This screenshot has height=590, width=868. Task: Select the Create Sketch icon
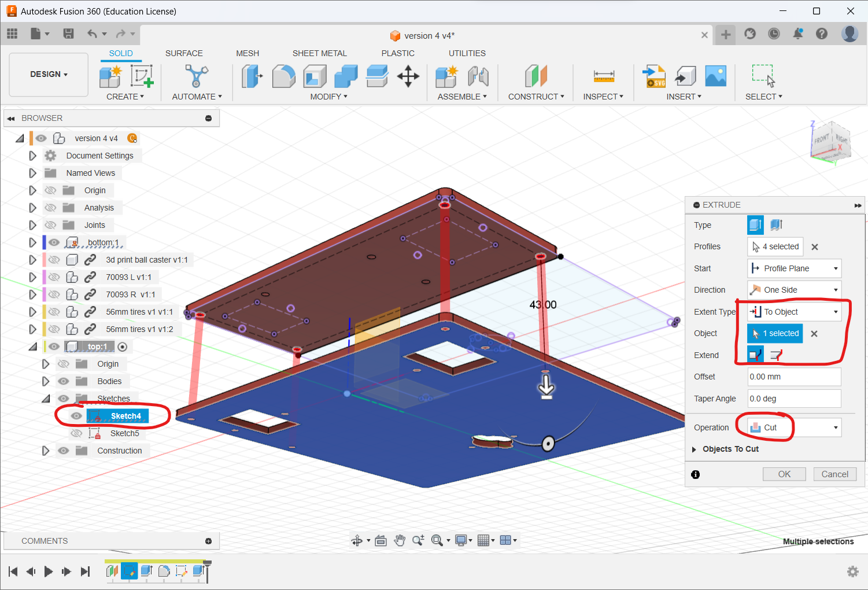coord(141,76)
